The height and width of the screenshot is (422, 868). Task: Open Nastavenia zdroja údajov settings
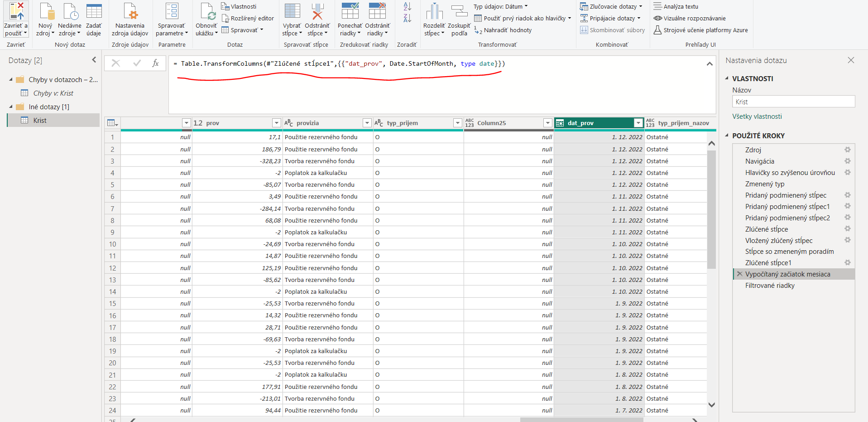click(130, 11)
